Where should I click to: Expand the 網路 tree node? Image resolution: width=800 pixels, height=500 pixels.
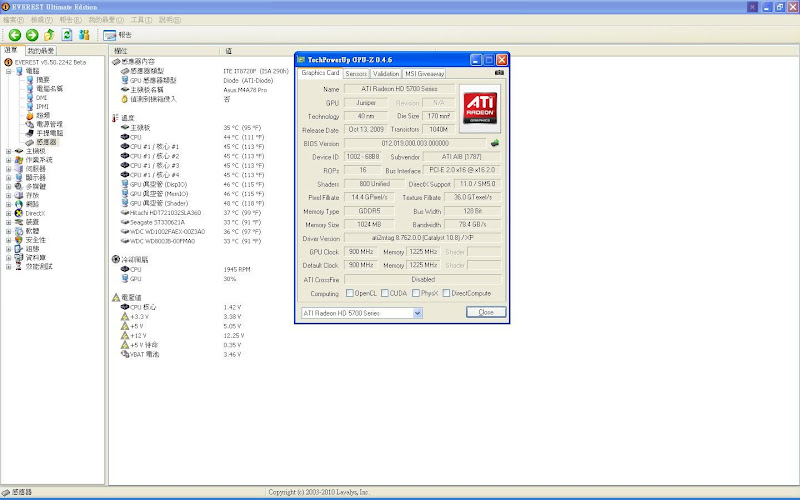(x=9, y=204)
